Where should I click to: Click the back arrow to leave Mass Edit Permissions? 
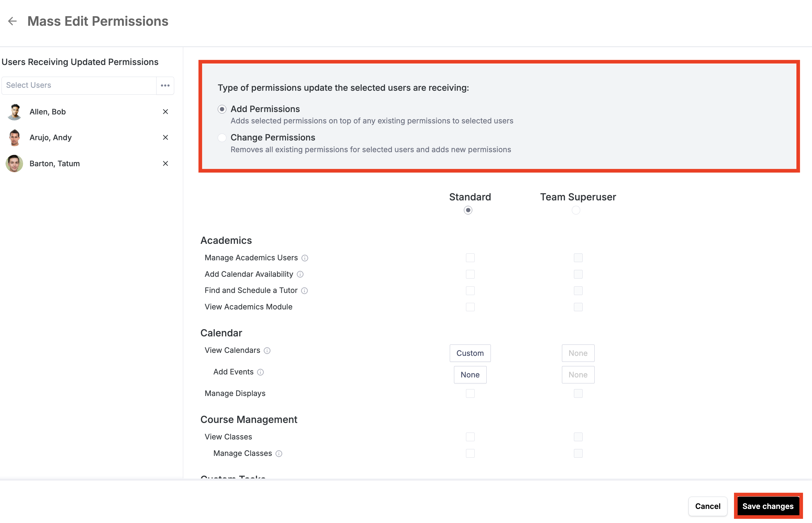click(x=12, y=21)
